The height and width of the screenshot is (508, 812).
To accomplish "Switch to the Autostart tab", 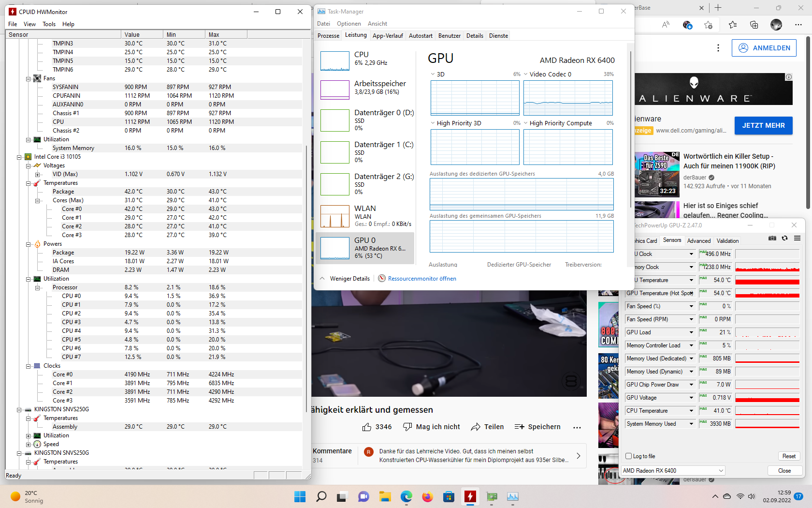I will (420, 36).
